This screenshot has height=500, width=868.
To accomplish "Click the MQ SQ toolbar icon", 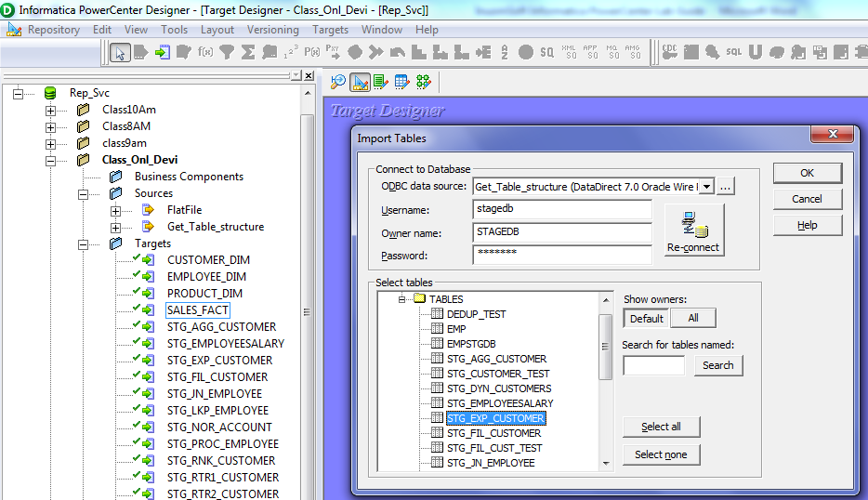I will [612, 53].
